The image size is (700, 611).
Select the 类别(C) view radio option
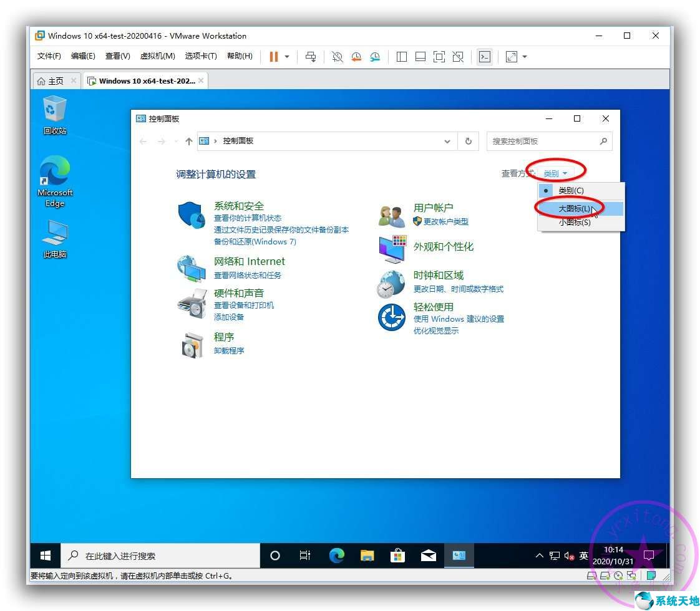tap(571, 191)
